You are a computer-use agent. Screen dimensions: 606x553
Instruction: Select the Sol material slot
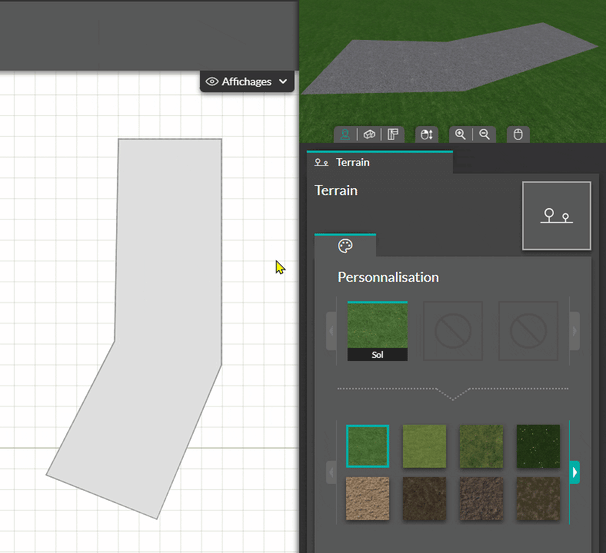(x=377, y=331)
